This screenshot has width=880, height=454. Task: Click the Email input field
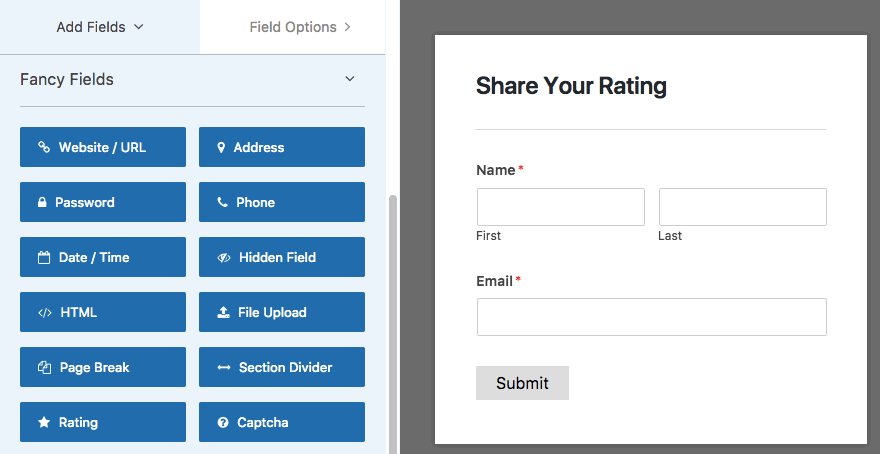(652, 317)
